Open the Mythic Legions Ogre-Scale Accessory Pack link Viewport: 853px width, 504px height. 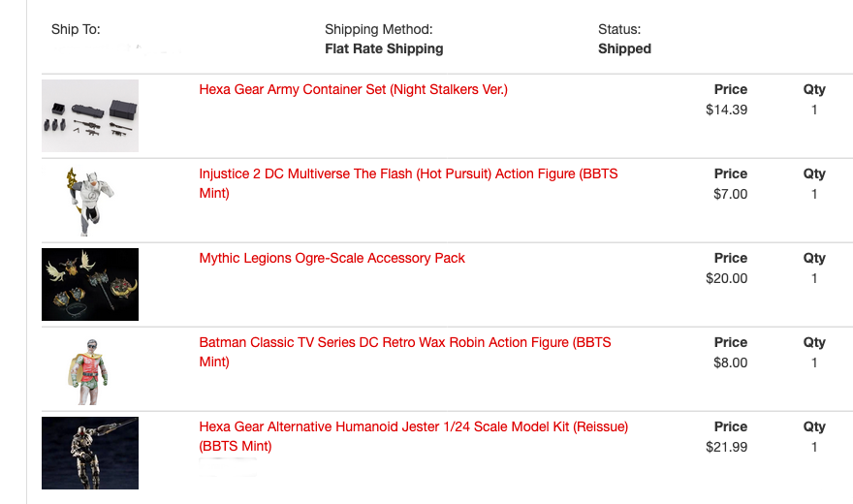click(332, 258)
